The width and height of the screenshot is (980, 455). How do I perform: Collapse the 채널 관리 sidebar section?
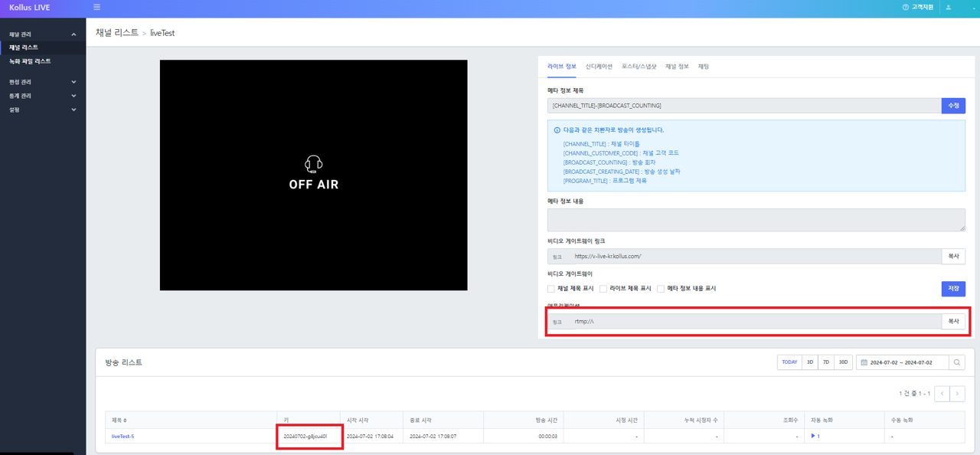click(x=73, y=34)
